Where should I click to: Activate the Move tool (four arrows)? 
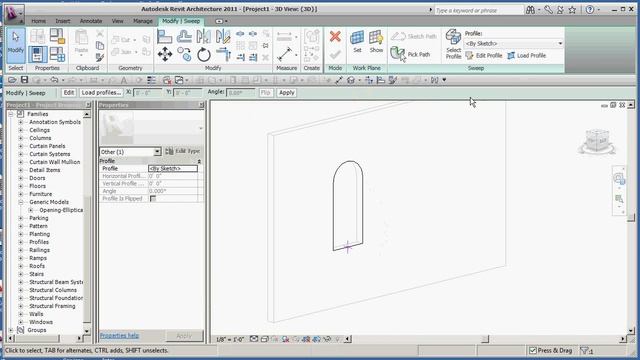tap(165, 54)
